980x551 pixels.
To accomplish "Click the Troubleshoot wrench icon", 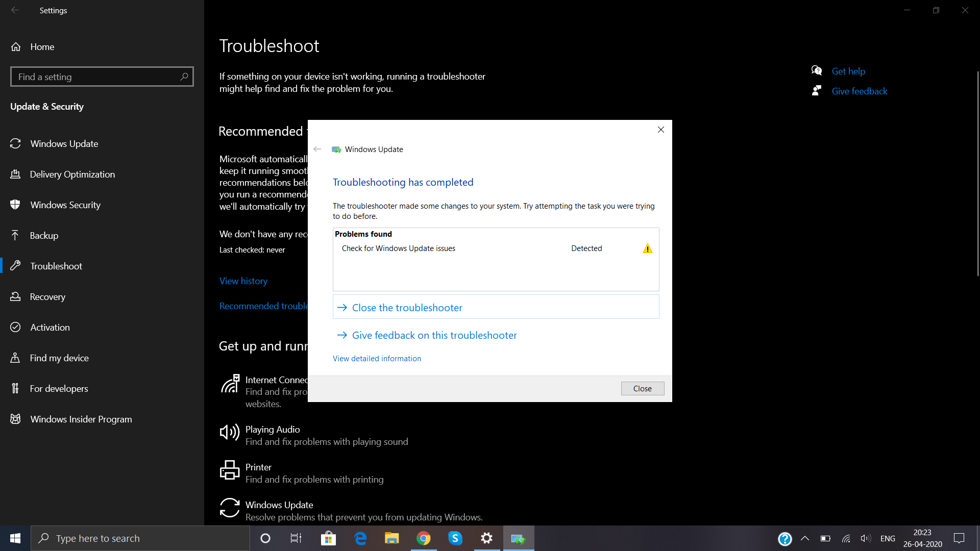I will [15, 266].
